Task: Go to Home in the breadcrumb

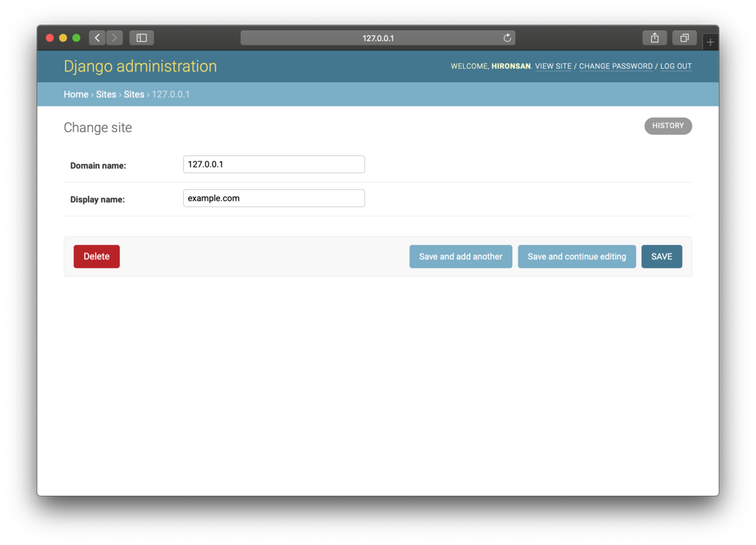Action: click(x=76, y=95)
